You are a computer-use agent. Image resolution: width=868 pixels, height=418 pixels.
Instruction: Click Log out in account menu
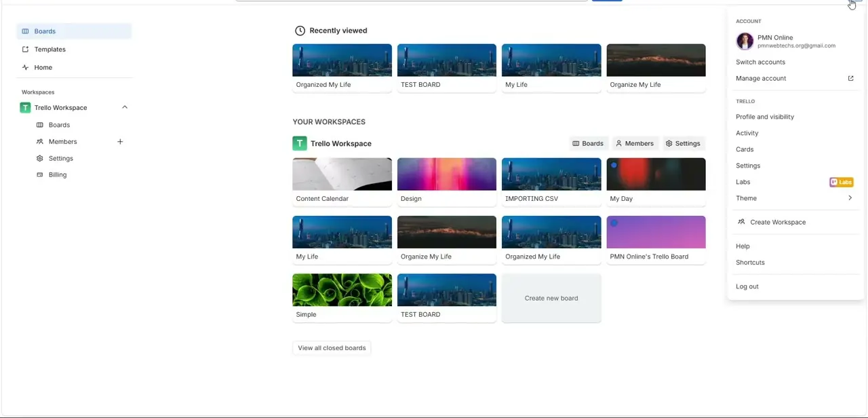795,287
